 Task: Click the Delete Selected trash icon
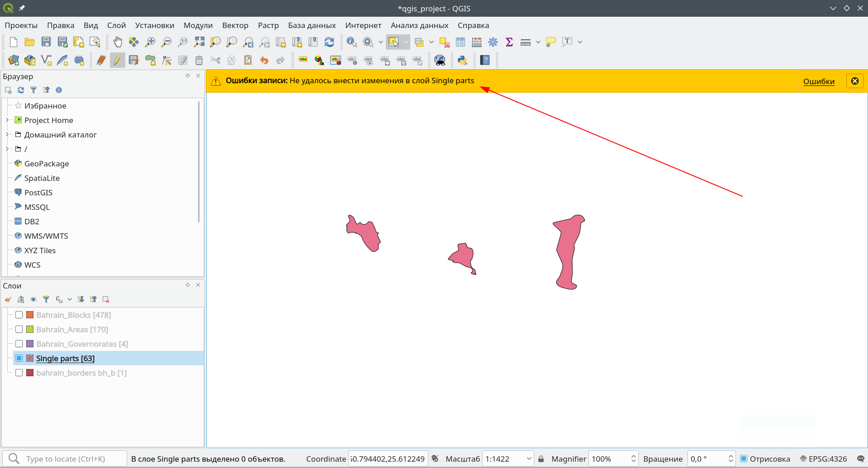pos(199,60)
